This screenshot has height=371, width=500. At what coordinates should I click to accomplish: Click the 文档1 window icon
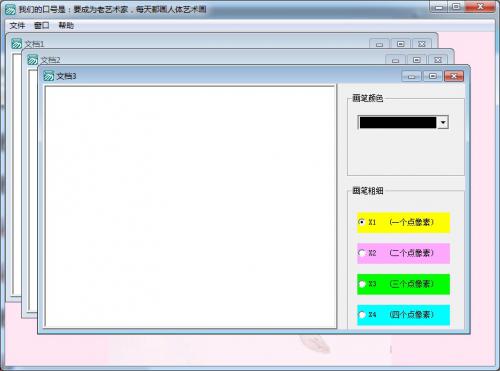[x=17, y=44]
